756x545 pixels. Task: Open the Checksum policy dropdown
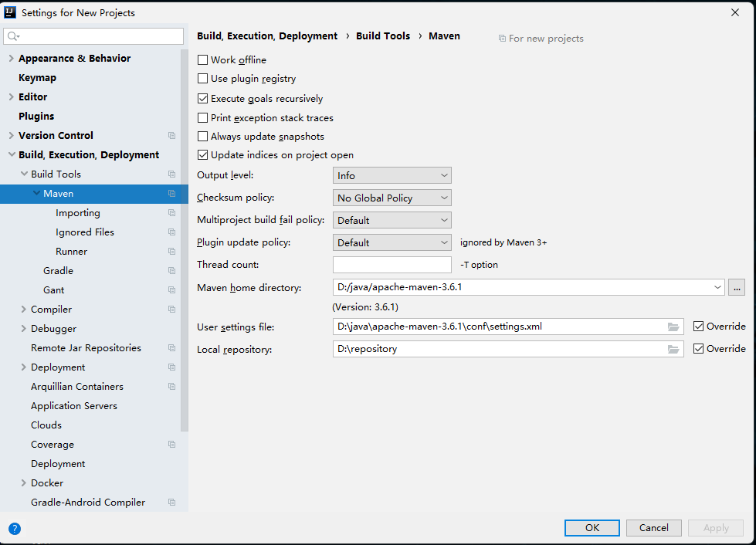click(392, 198)
